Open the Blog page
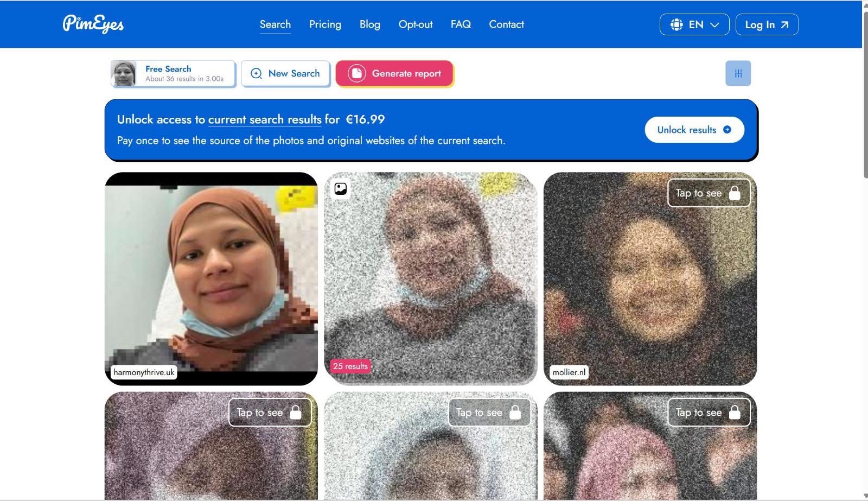This screenshot has width=868, height=501. 369,24
